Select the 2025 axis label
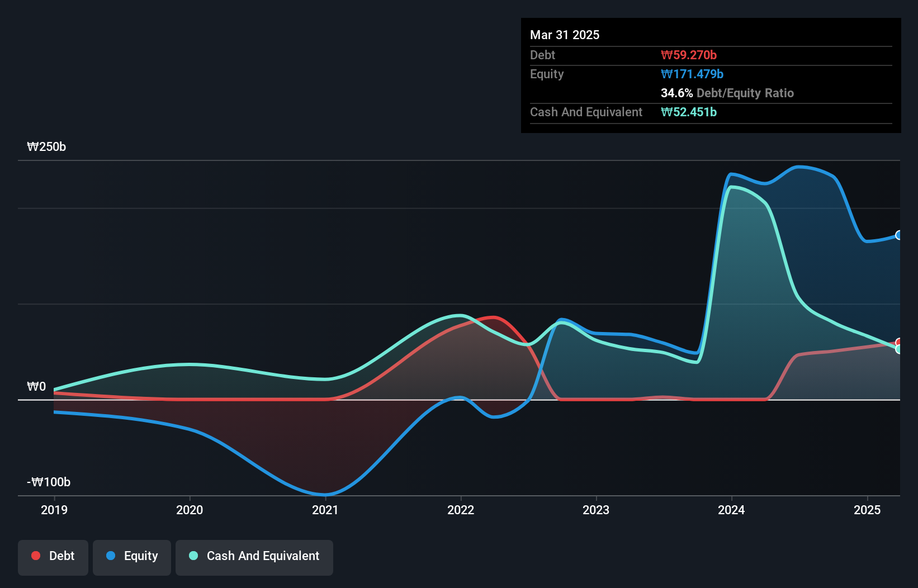Image resolution: width=918 pixels, height=588 pixels. [x=867, y=509]
